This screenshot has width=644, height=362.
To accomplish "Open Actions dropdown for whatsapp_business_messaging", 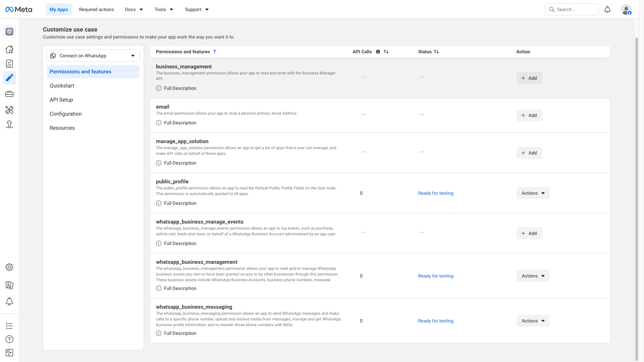I will click(x=533, y=321).
